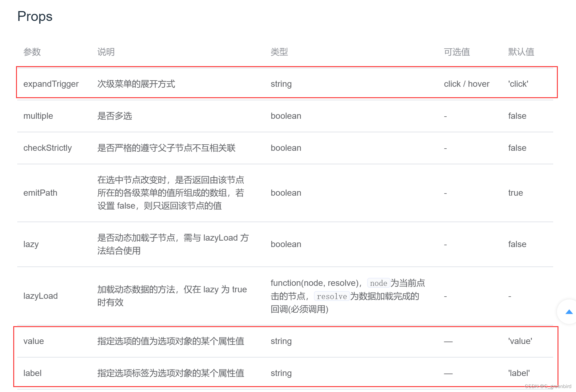This screenshot has width=576, height=392.
Task: Click the 说明 column header
Action: tap(106, 52)
